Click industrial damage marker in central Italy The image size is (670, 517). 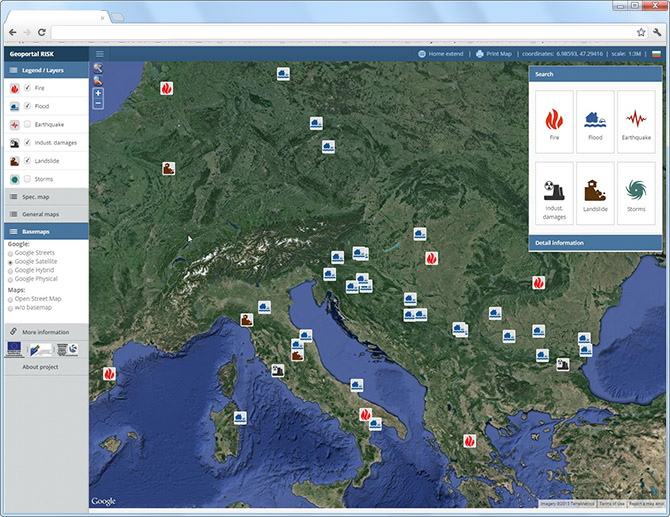click(x=278, y=370)
